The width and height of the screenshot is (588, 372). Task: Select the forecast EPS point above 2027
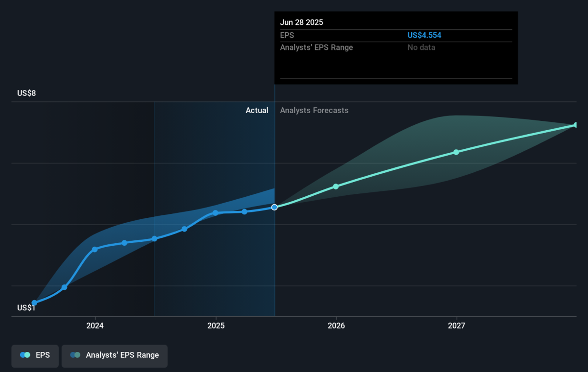click(x=456, y=152)
